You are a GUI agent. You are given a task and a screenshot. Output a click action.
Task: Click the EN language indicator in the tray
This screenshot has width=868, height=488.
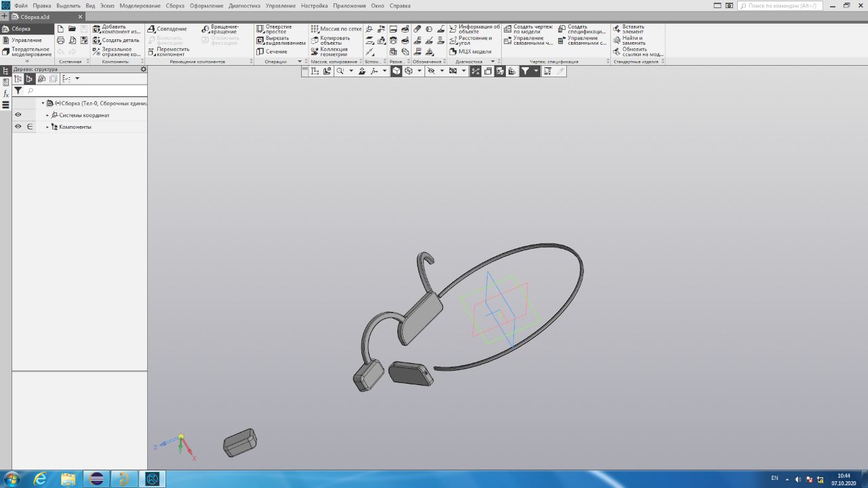click(775, 479)
